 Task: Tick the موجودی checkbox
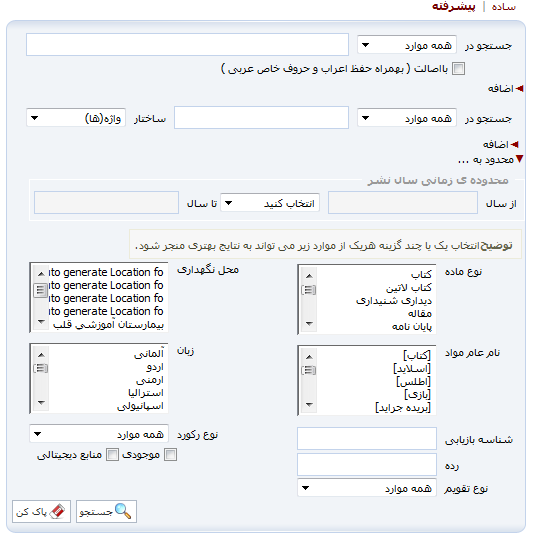click(x=170, y=455)
